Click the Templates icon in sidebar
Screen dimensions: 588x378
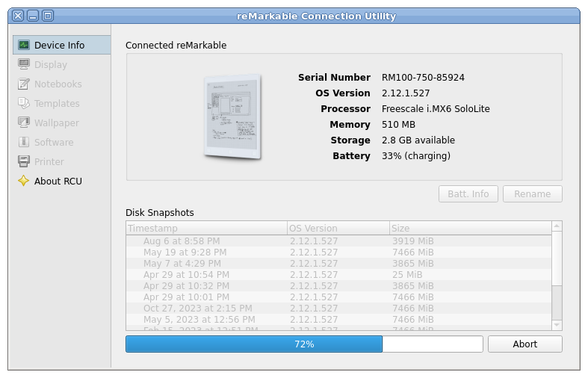coord(24,104)
